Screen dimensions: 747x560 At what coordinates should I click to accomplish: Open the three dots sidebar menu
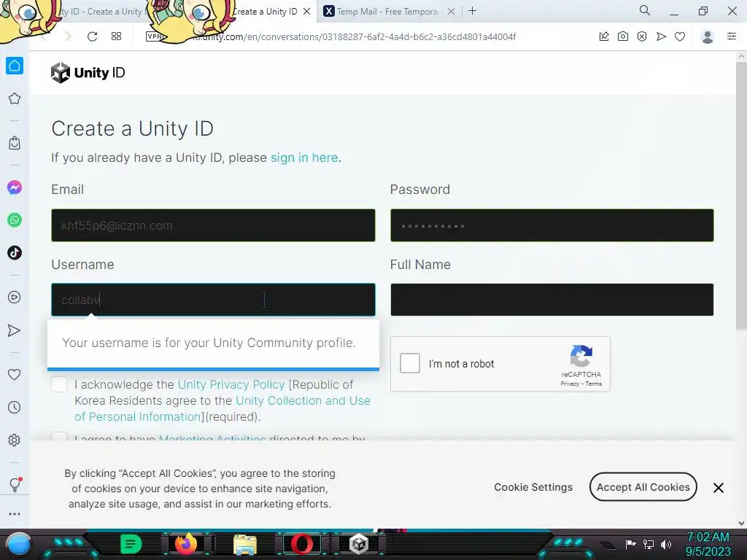pyautogui.click(x=15, y=514)
